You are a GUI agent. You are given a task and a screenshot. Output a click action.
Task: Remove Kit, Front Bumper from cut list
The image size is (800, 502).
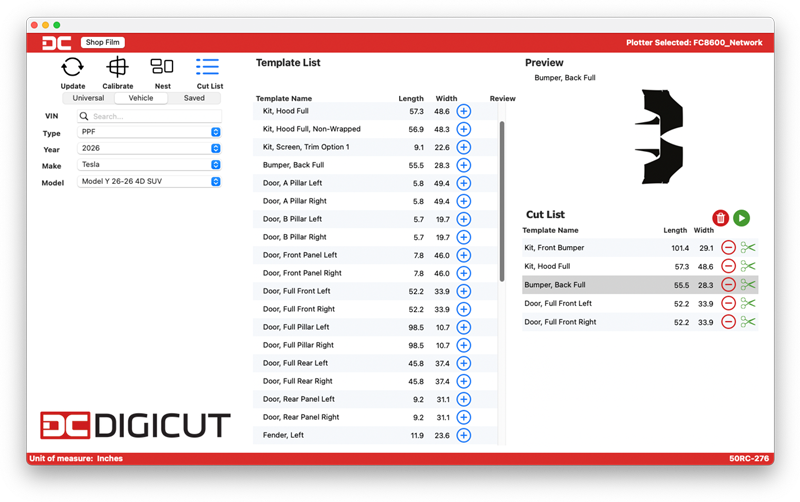click(728, 247)
